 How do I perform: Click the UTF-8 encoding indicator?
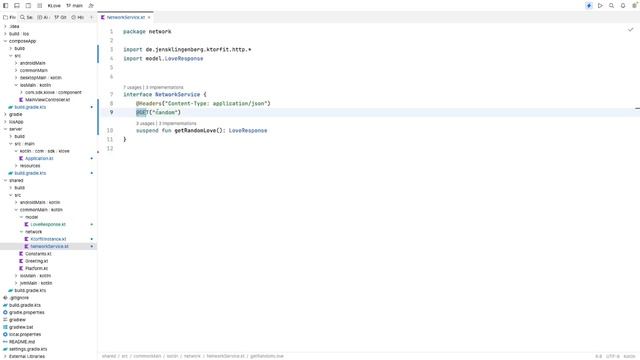[613, 356]
